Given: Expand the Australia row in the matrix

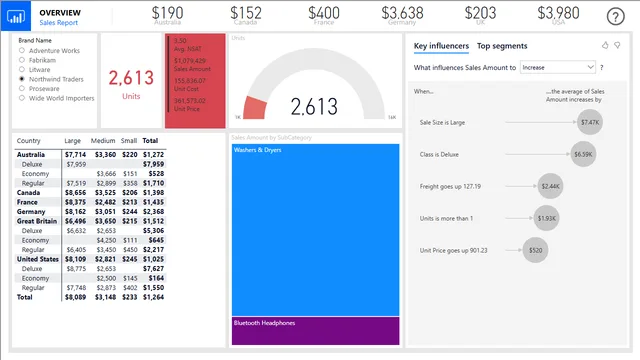Looking at the screenshot, I should click(x=31, y=155).
